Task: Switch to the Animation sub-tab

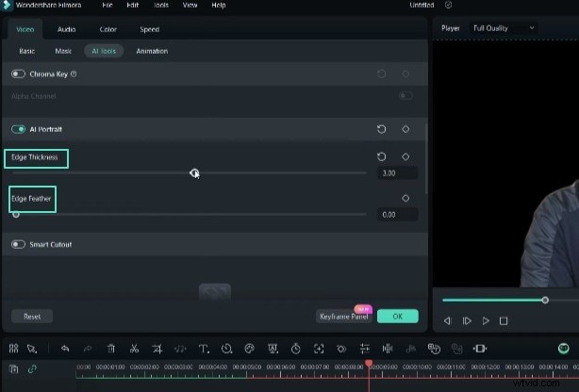Action: 152,50
